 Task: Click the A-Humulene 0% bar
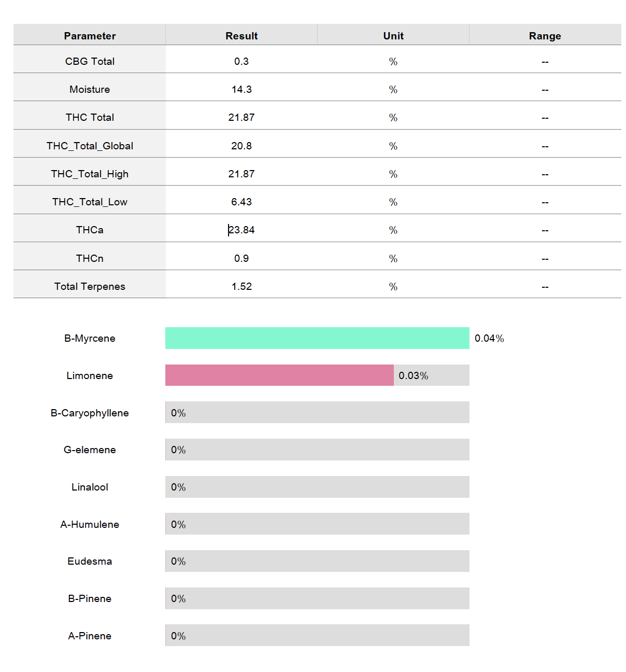317,524
